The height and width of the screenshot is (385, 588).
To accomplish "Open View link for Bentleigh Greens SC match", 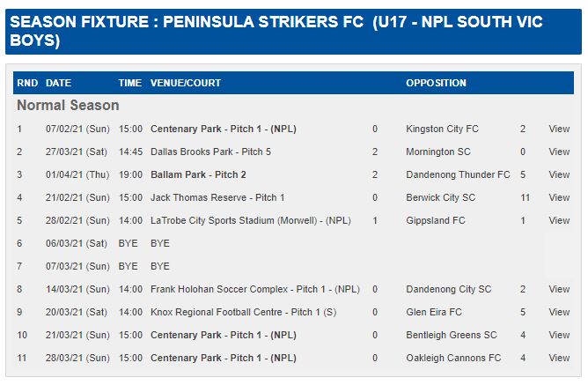I will point(559,335).
